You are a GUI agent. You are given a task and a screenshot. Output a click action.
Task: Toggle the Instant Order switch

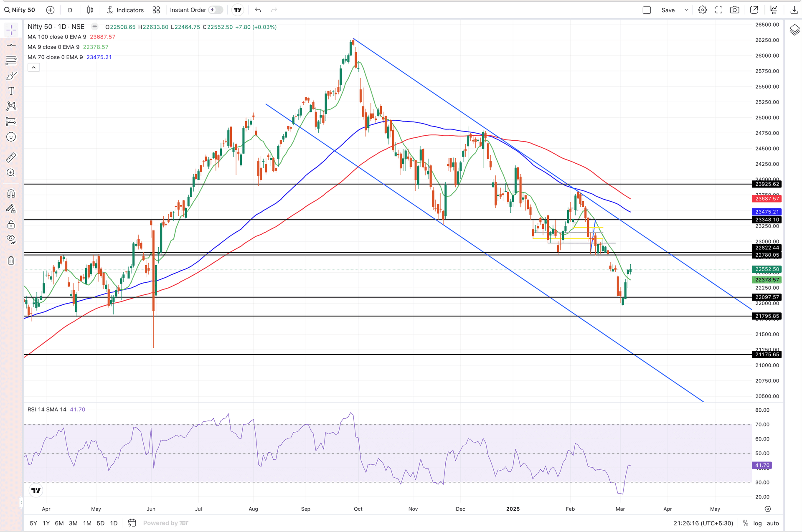[216, 10]
